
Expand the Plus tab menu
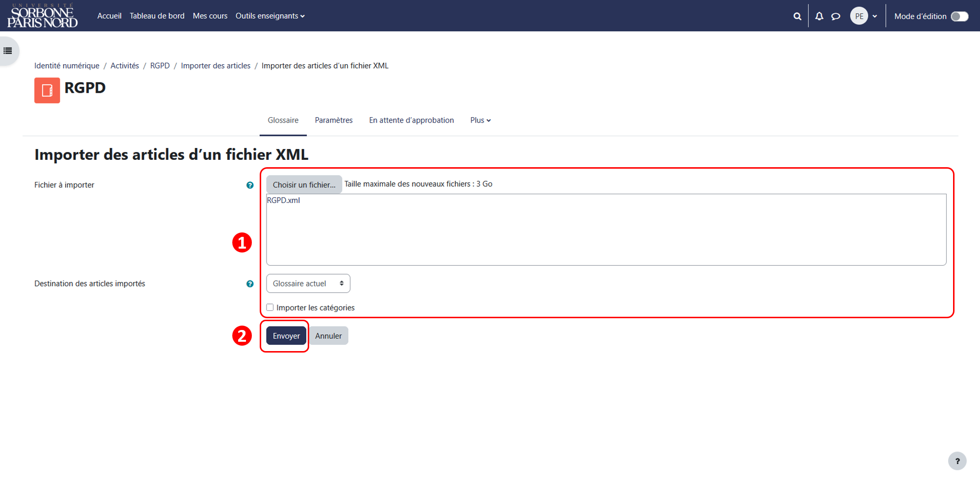pyautogui.click(x=480, y=120)
